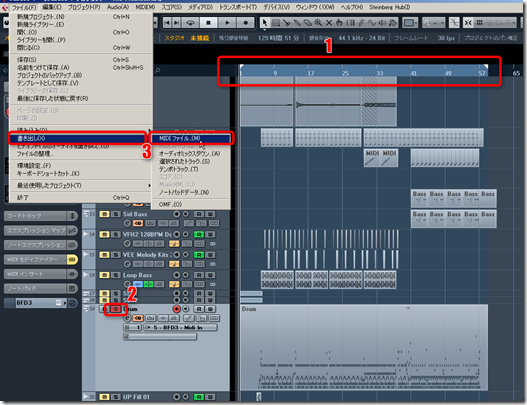Select Audio Mixdown export option
The height and width of the screenshot is (405, 527).
coord(189,154)
